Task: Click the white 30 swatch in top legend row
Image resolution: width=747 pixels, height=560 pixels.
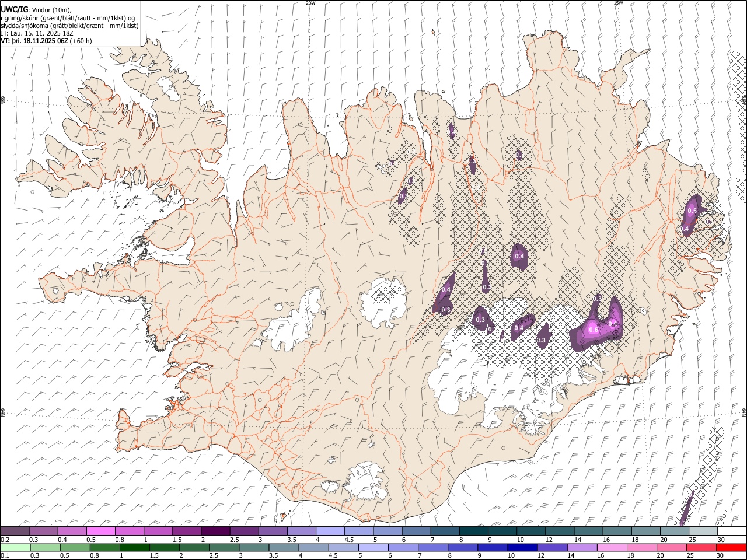Action: (x=731, y=531)
